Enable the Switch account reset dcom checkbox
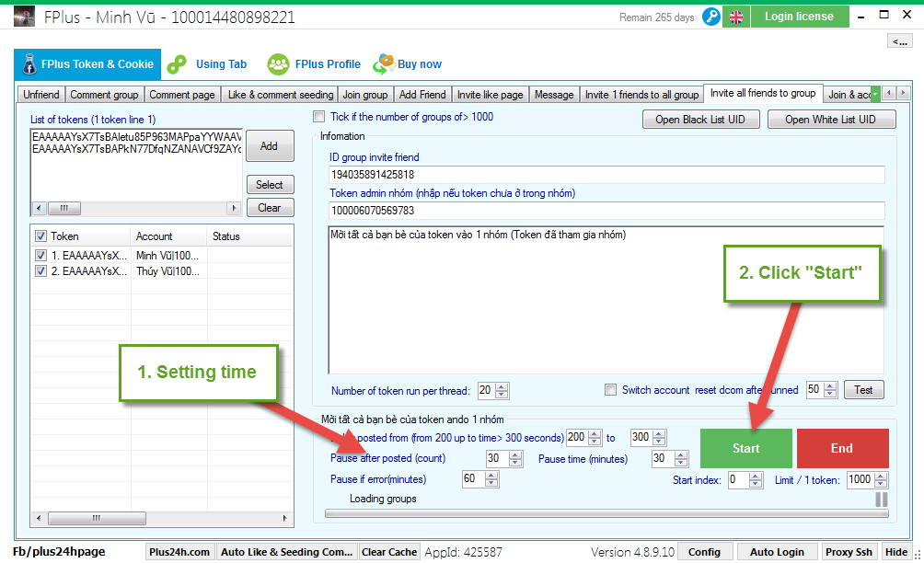 click(610, 390)
